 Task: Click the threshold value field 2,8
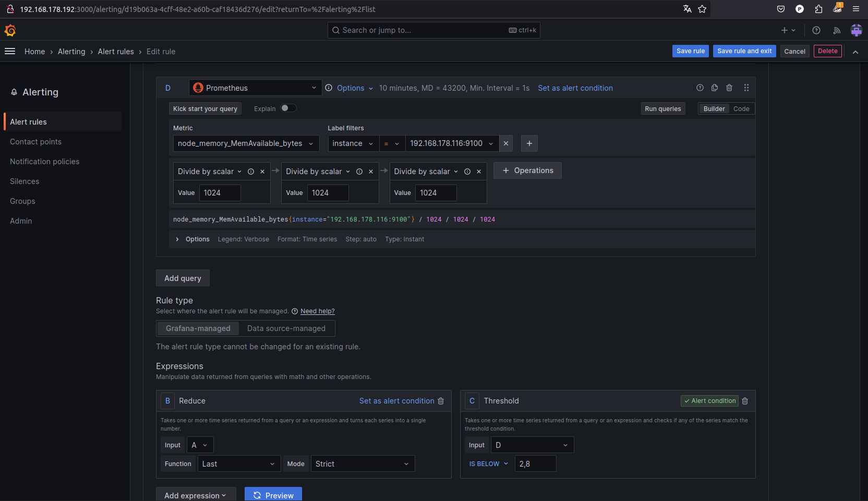[535, 464]
